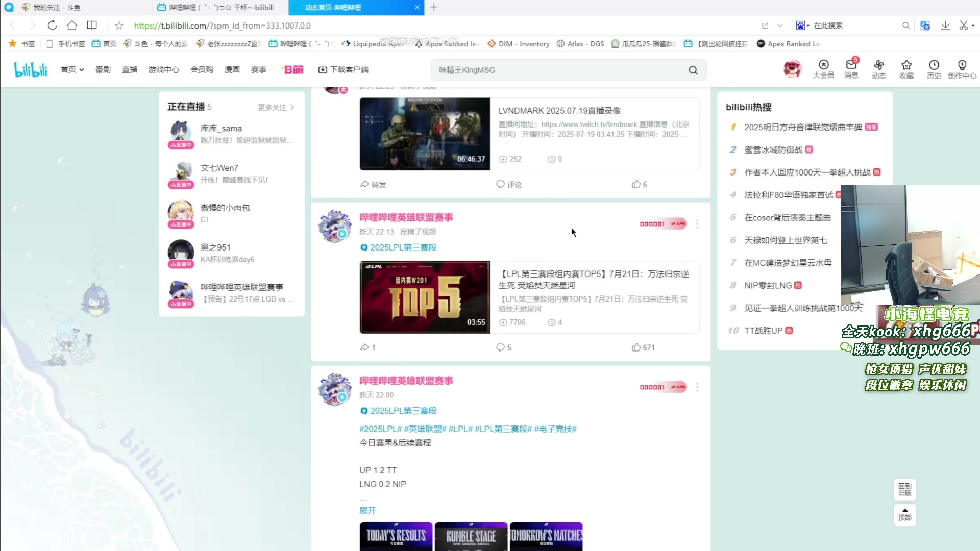Open comments on TOP5 post showing 5
This screenshot has width=980, height=551.
pyautogui.click(x=503, y=347)
